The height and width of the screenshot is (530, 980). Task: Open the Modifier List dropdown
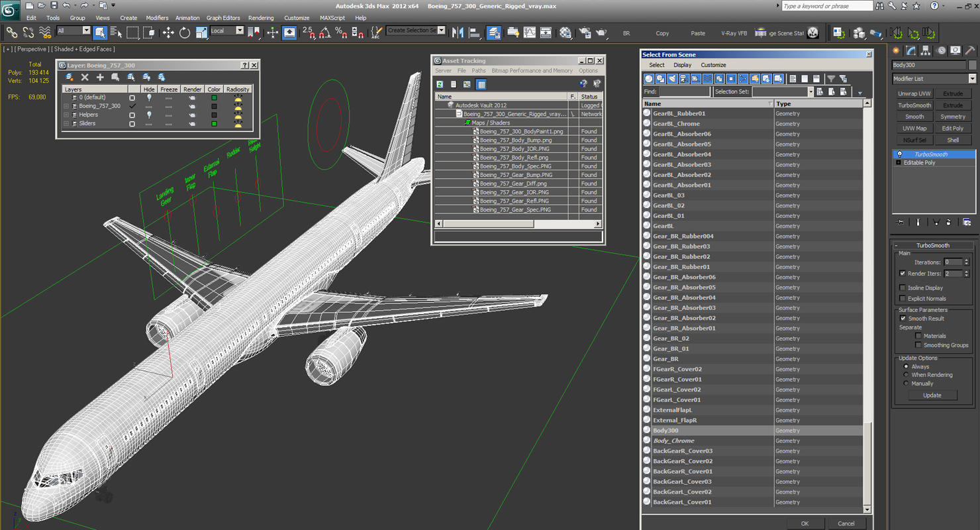tap(934, 79)
